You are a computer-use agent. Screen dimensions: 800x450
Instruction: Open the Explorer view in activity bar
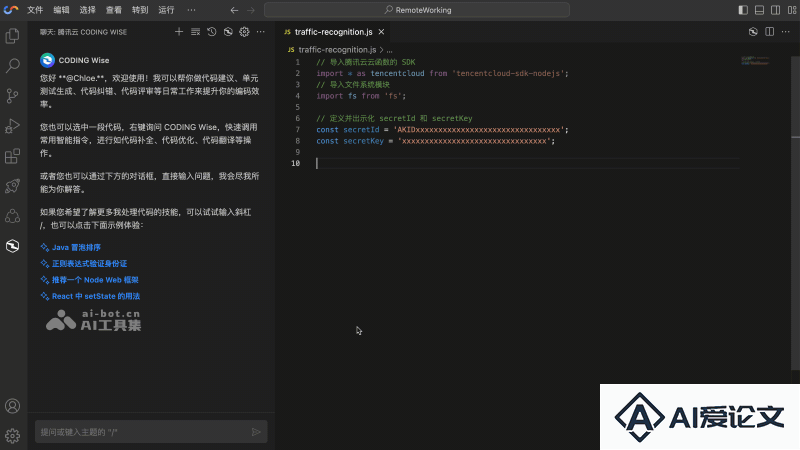12,36
